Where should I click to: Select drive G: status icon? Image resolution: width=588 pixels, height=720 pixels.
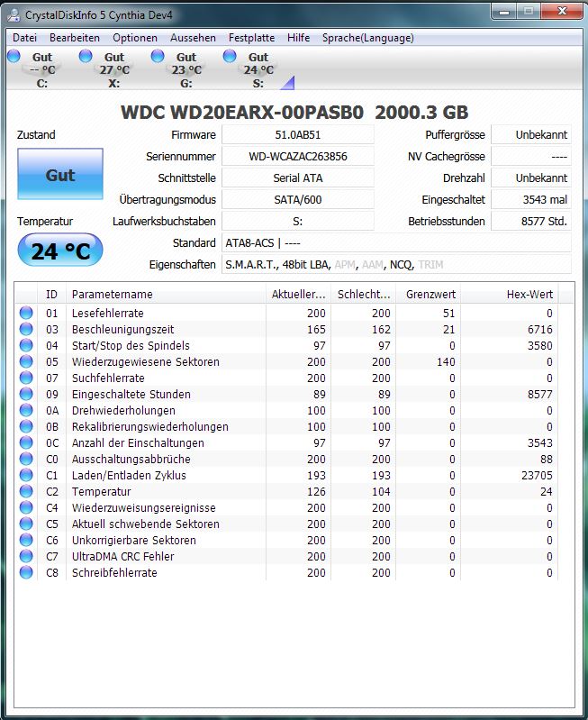click(158, 56)
